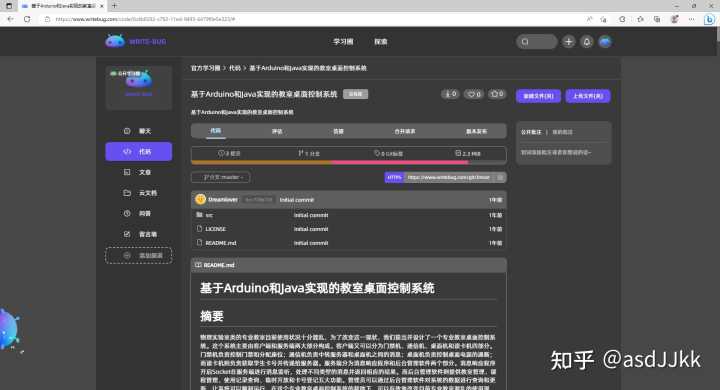Open the sidebar item below 问答

[139, 234]
